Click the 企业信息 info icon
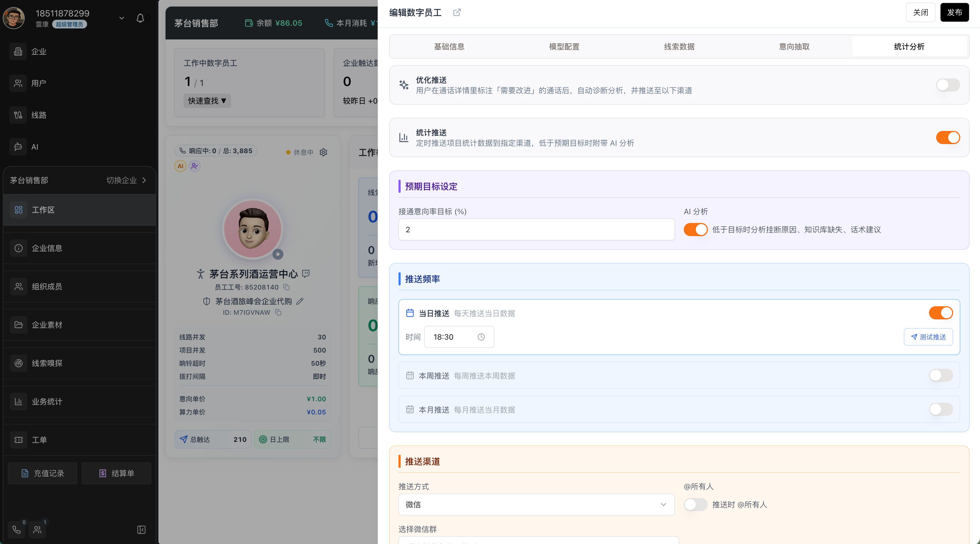This screenshot has width=980, height=544. point(19,248)
